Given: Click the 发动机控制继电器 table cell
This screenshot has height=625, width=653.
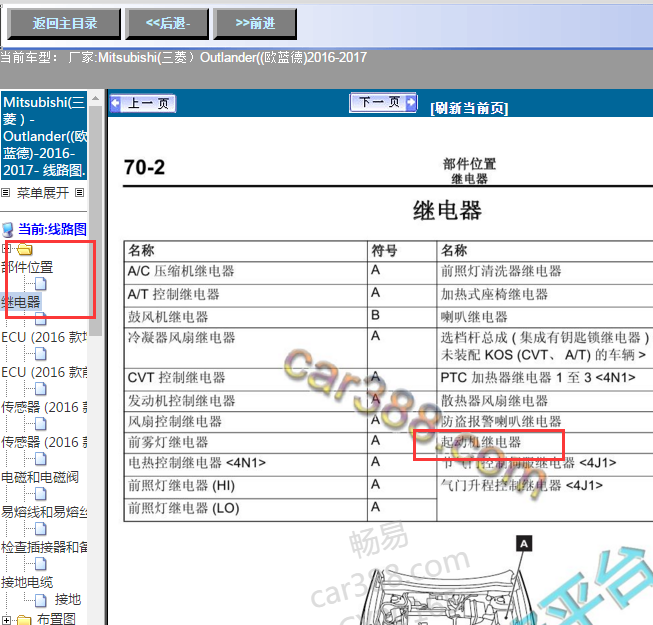Looking at the screenshot, I should [x=245, y=401].
